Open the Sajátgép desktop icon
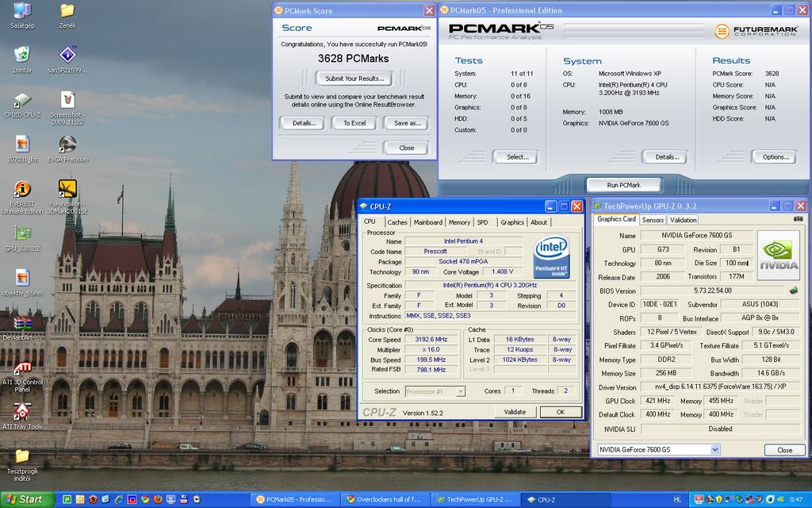This screenshot has height=508, width=812. 22,16
